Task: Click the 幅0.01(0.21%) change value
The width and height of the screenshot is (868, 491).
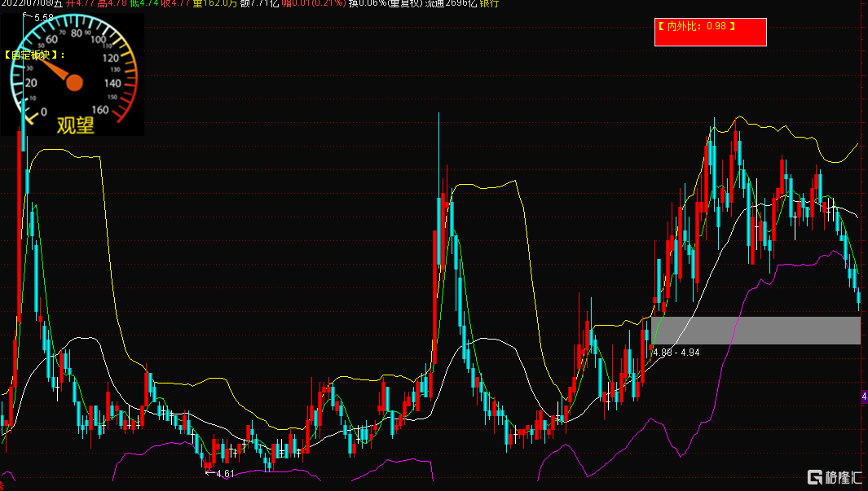Action: pyautogui.click(x=314, y=4)
